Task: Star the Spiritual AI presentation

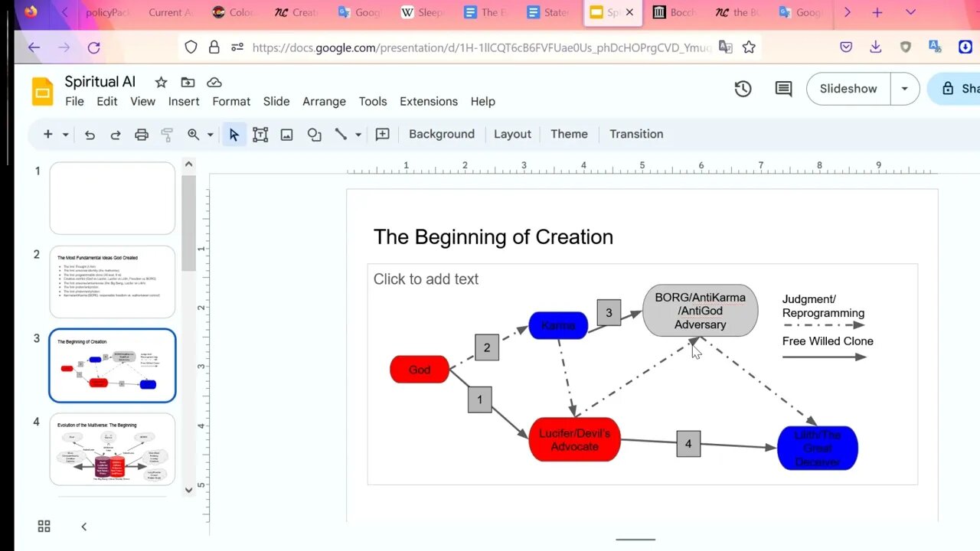Action: click(x=161, y=83)
